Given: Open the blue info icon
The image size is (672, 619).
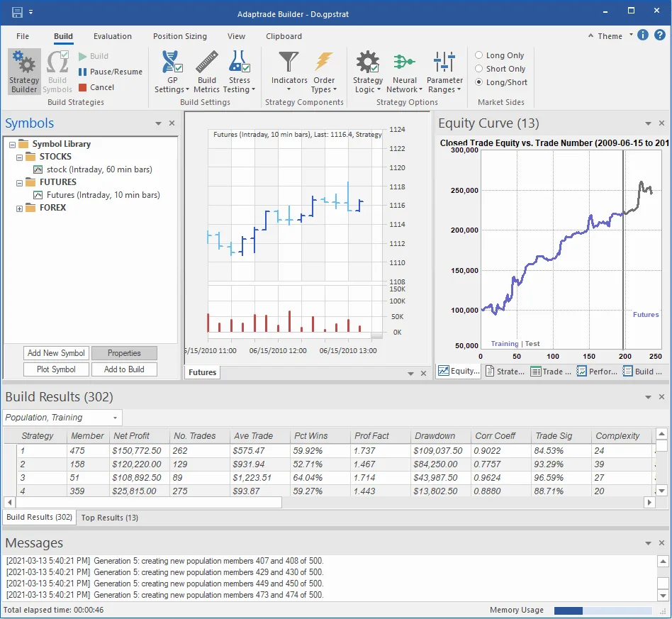Looking at the screenshot, I should (x=643, y=35).
